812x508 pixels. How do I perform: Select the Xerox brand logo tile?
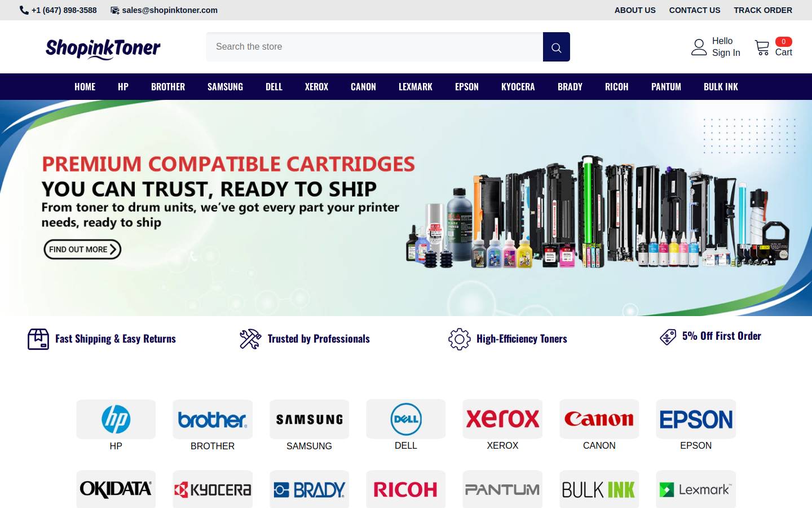click(x=502, y=419)
